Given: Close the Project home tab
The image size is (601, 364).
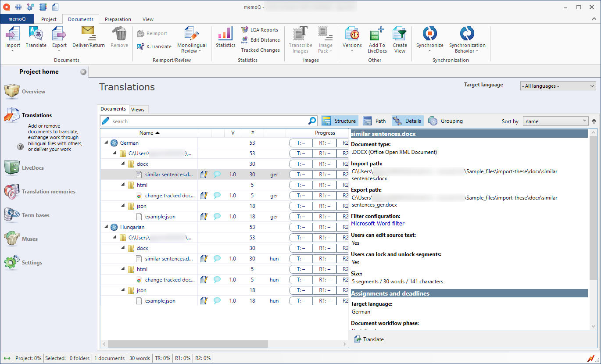Looking at the screenshot, I should 83,72.
